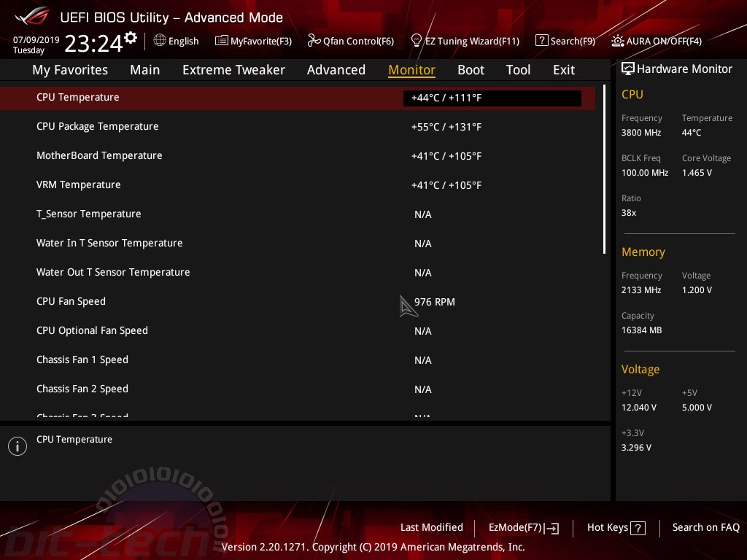Click the AURA lighting icon

pyautogui.click(x=618, y=41)
